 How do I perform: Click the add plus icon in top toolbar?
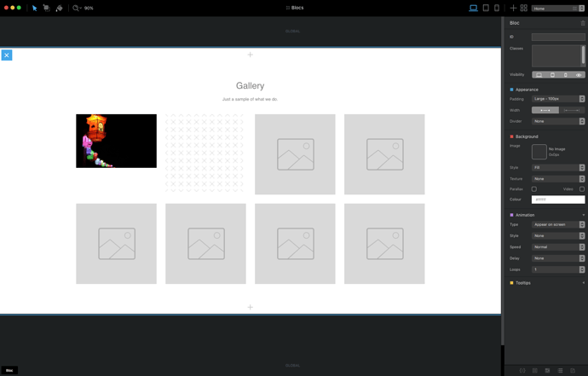tap(513, 8)
